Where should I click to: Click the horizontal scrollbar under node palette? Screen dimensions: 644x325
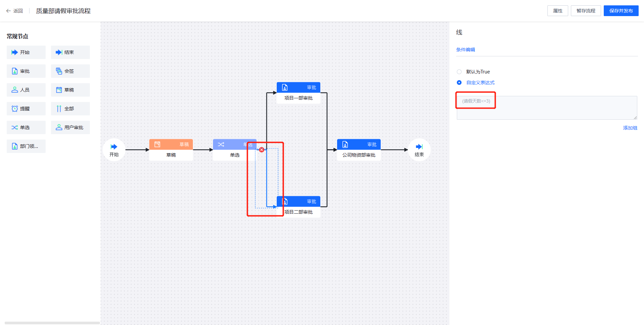tap(52, 323)
